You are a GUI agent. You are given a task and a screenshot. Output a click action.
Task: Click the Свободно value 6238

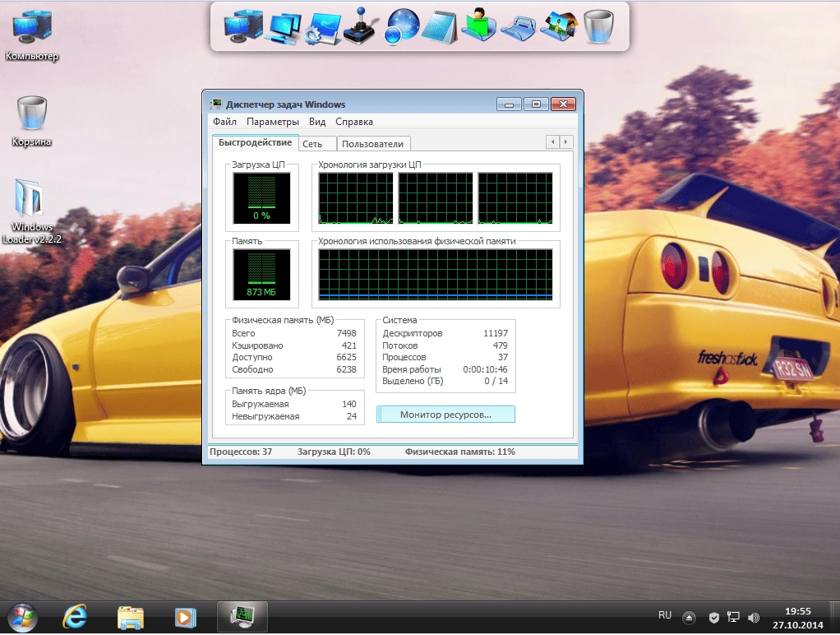click(x=347, y=369)
